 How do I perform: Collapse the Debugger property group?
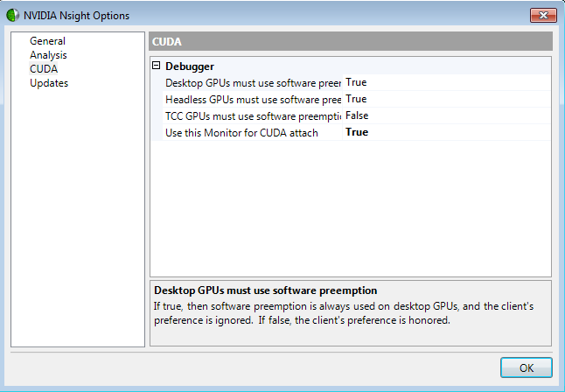coord(156,66)
